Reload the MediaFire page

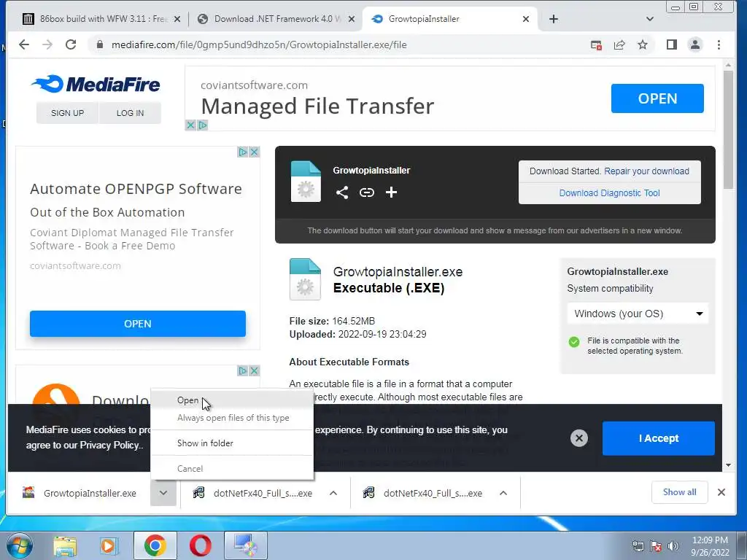71,44
